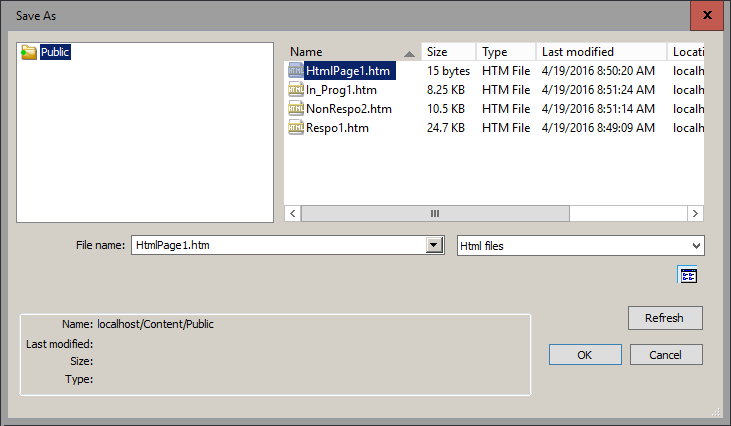Sort by the Last modified column header
This screenshot has height=426, width=731.
click(x=601, y=52)
